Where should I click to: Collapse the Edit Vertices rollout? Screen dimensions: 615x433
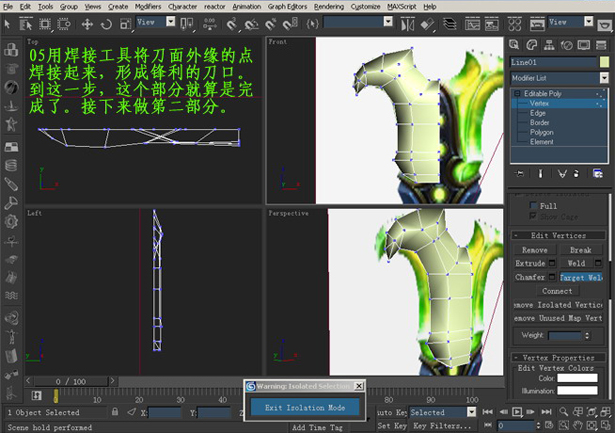(559, 235)
